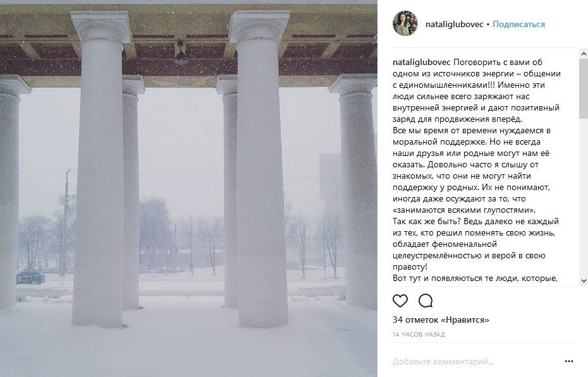Viewport: 588px width, 377px height.
Task: Like the post with the heart icon
Action: (x=400, y=300)
